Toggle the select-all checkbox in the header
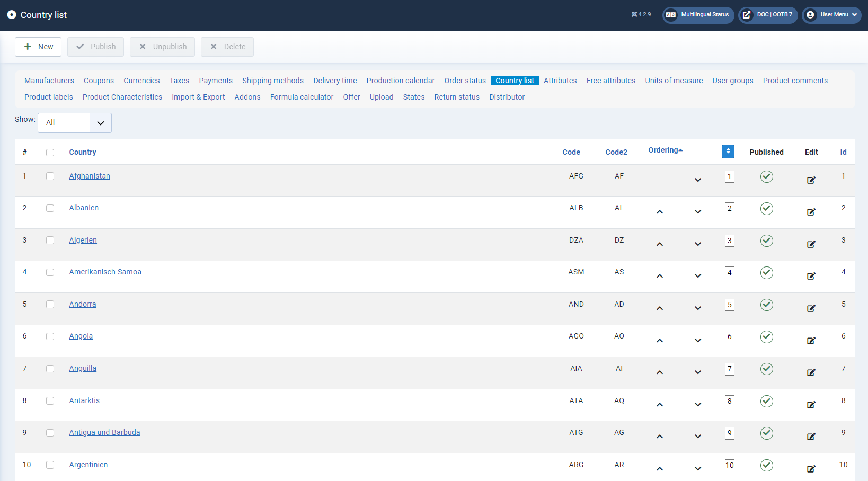Viewport: 868px width, 481px height. [50, 153]
